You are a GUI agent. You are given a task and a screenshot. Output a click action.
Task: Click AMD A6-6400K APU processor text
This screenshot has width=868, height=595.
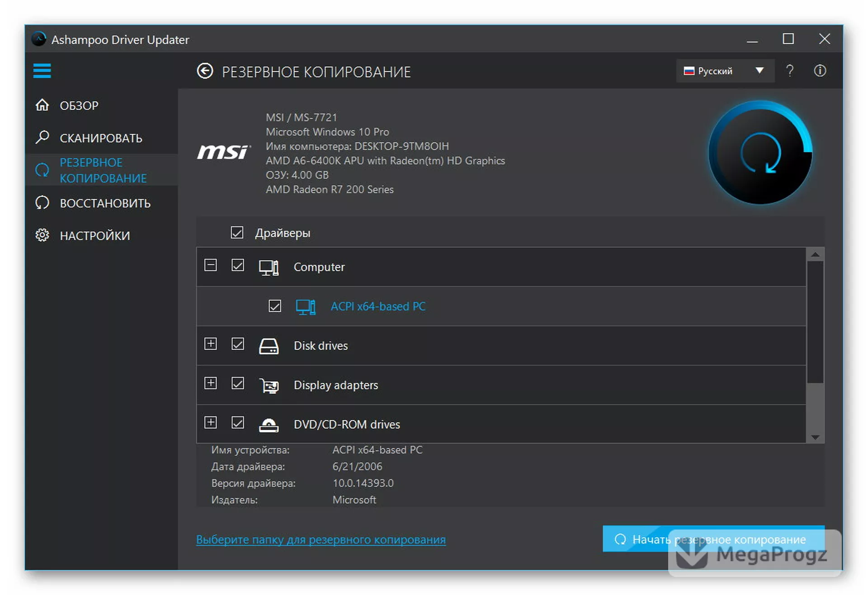[385, 161]
